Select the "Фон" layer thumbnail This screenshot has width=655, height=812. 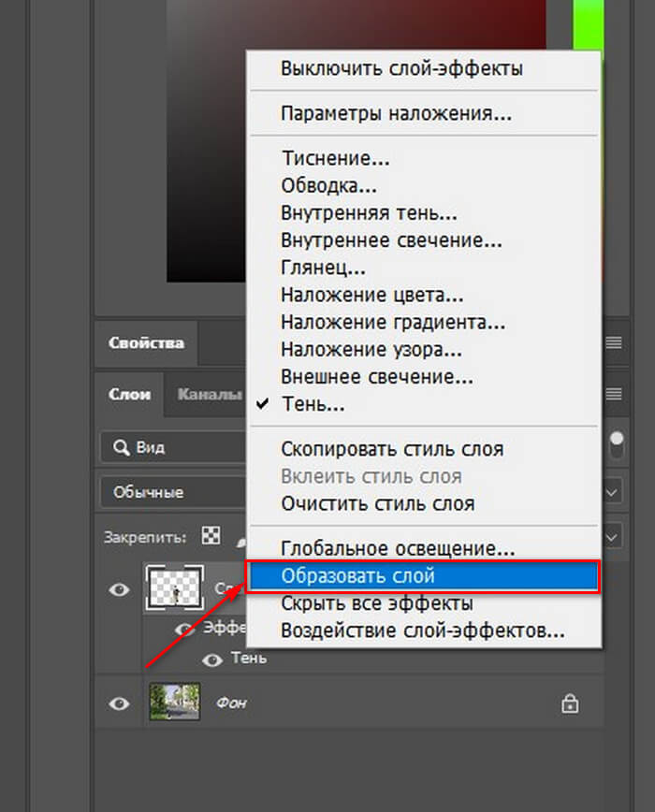click(x=174, y=702)
